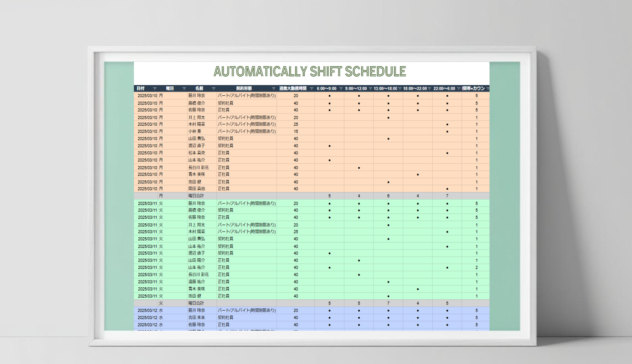632x364 pixels.
Task: Open the 日付 column filter icon
Action: click(154, 89)
